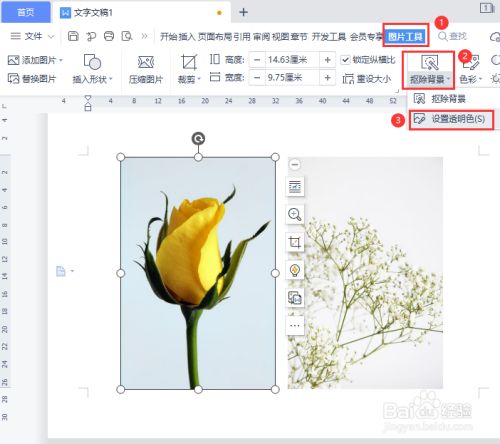500x444 pixels.
Task: Expand more quick toolbar items chevron
Action: (144, 36)
